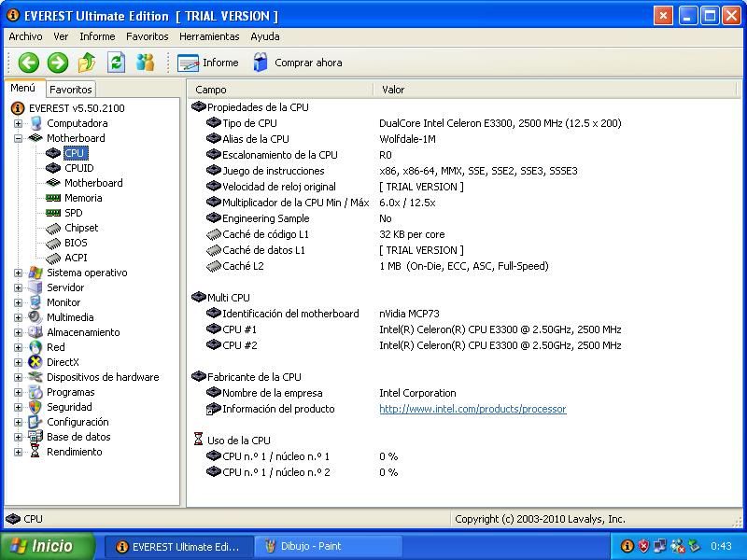The width and height of the screenshot is (747, 560).
Task: Select the CPU chip icon in the tree
Action: tap(53, 153)
